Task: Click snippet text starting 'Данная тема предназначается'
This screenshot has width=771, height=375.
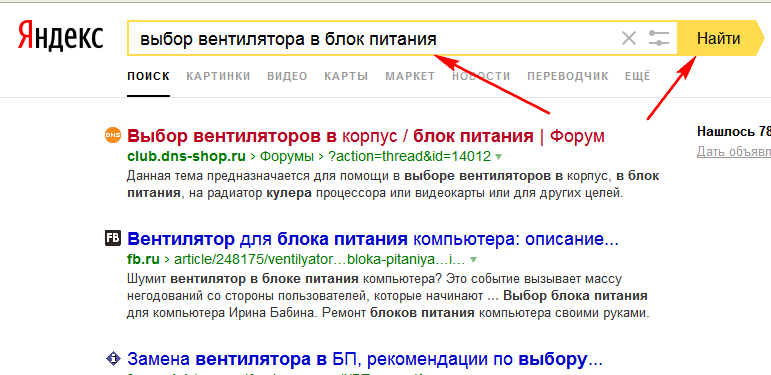Action: tap(393, 184)
